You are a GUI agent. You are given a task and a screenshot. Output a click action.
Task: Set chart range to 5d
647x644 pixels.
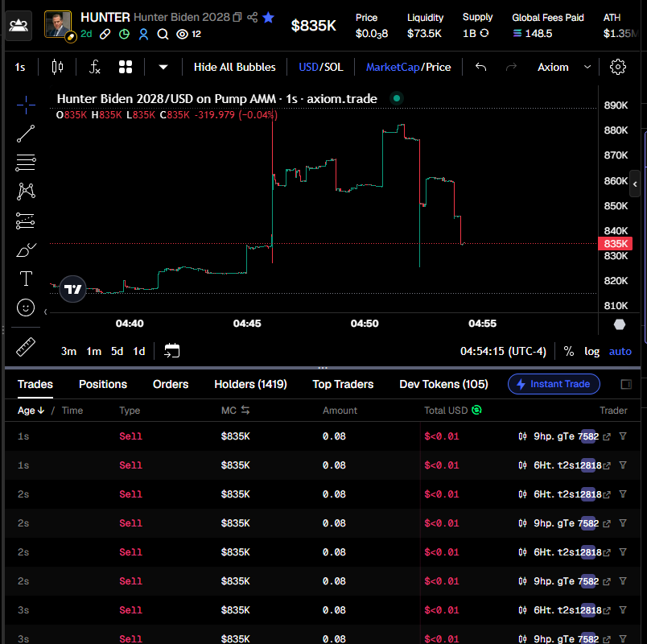117,351
